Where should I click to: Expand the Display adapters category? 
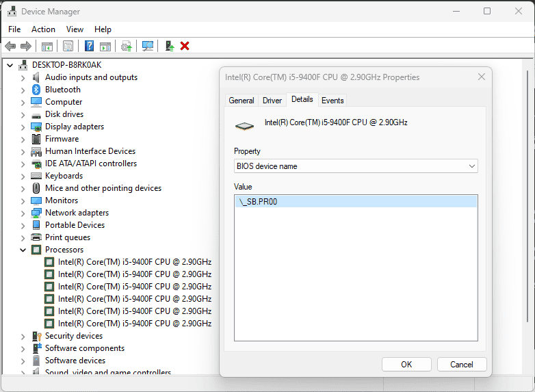[x=23, y=127]
